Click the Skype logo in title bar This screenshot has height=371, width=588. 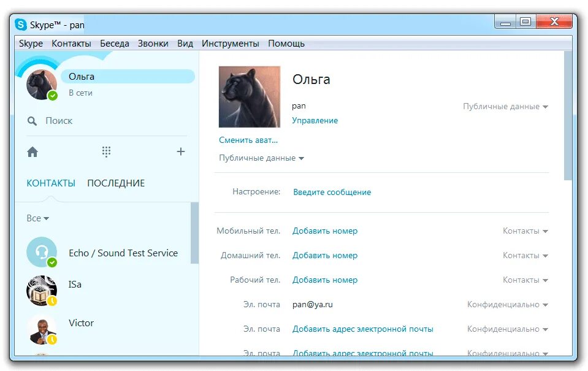tap(21, 25)
